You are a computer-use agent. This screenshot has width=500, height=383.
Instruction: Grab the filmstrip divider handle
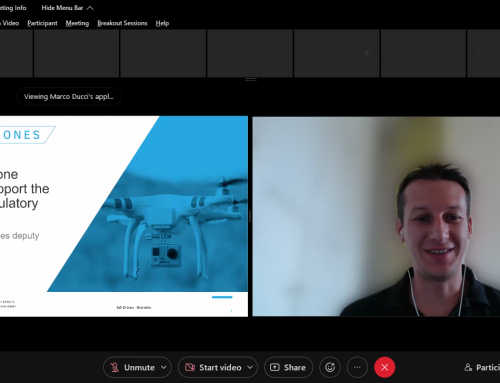pyautogui.click(x=251, y=79)
